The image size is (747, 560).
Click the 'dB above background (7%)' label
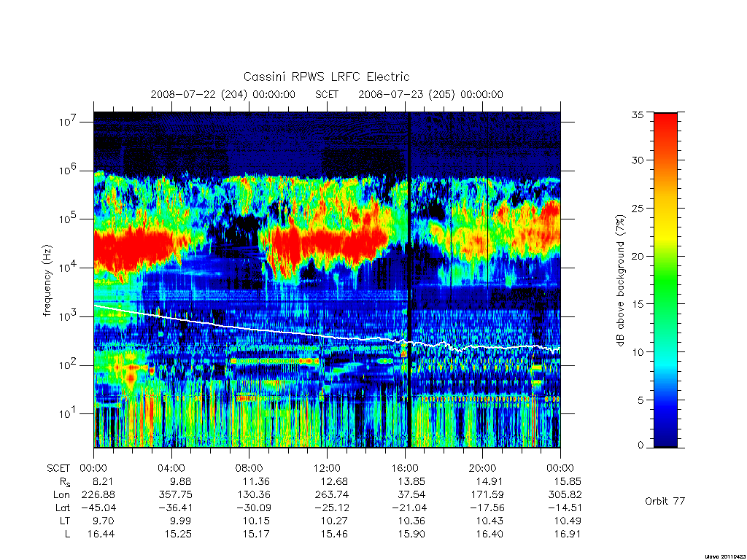click(x=620, y=280)
